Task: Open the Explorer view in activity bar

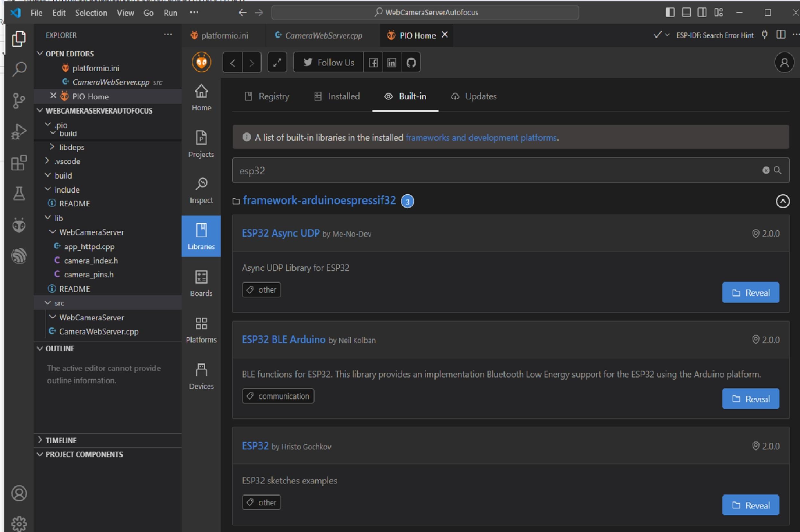Action: 19,38
